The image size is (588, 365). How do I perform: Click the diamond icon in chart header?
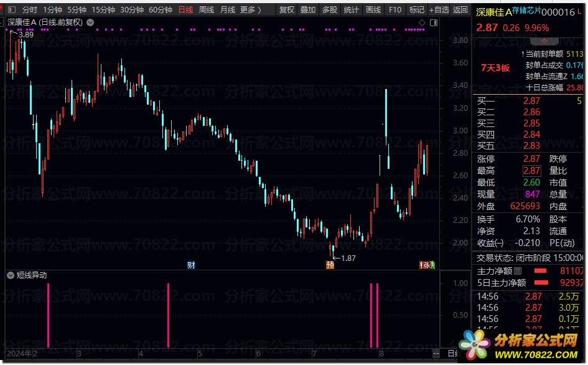[422, 23]
